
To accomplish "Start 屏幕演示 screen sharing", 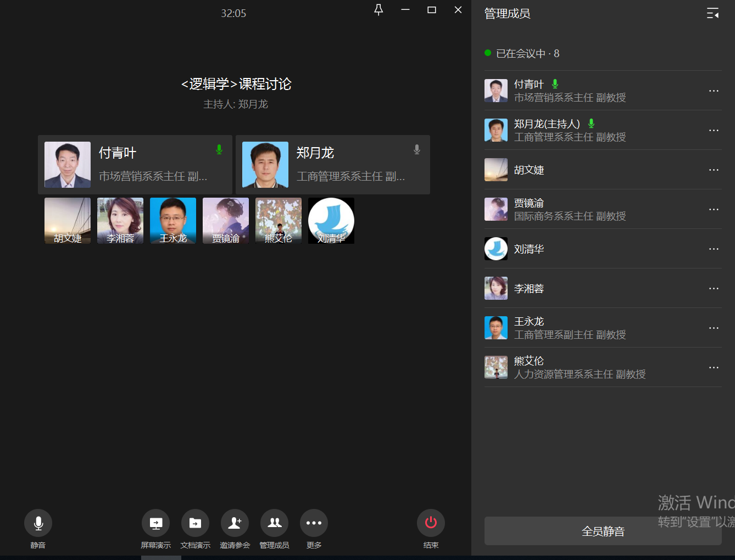I will 156,523.
